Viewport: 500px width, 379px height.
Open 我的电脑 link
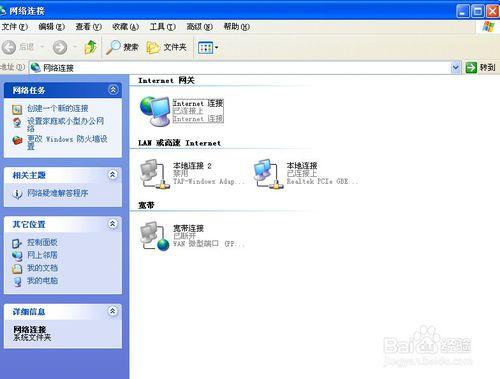(x=42, y=281)
